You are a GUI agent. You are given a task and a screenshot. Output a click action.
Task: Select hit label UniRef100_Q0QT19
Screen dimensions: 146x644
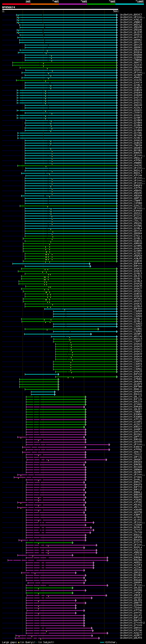pos(131,98)
